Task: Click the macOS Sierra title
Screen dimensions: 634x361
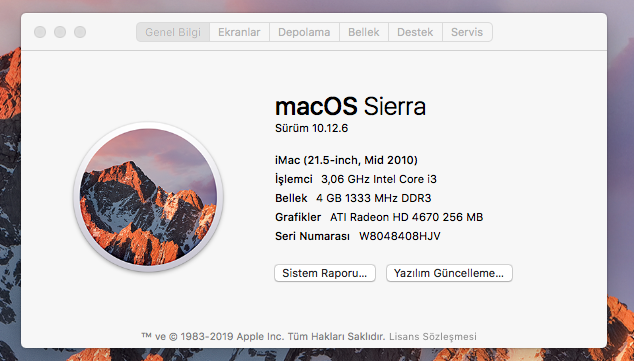Action: point(350,106)
